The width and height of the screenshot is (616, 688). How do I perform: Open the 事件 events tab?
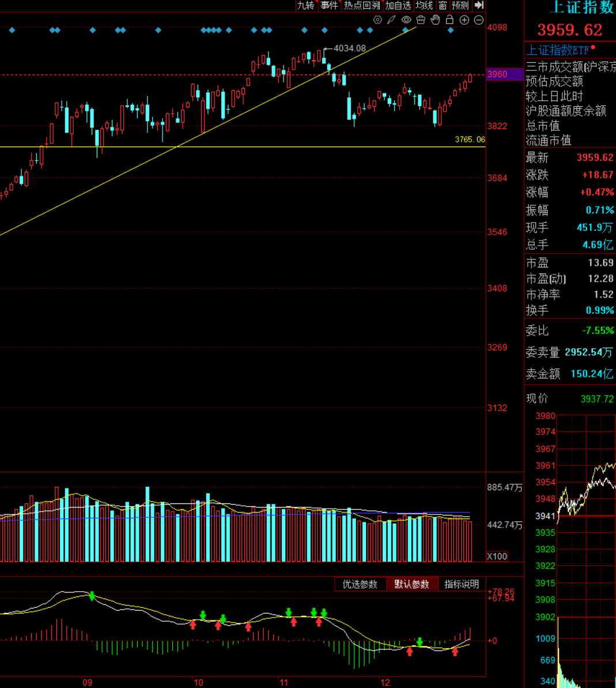[329, 5]
